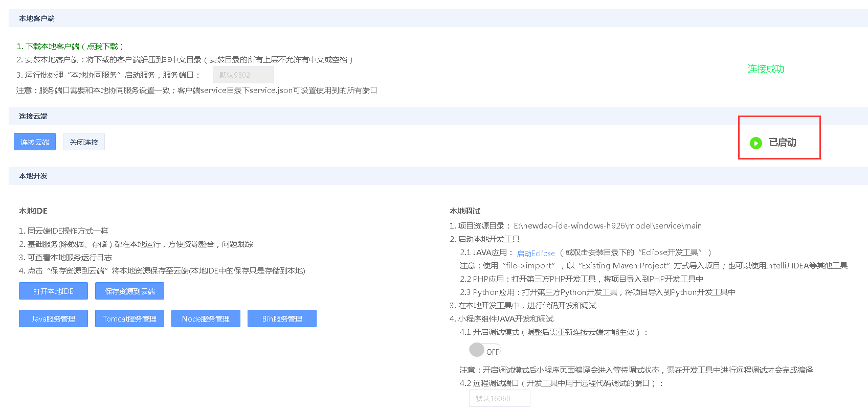Image resolution: width=868 pixels, height=411 pixels.
Task: Open Tomcat服务管理
Action: pos(129,318)
